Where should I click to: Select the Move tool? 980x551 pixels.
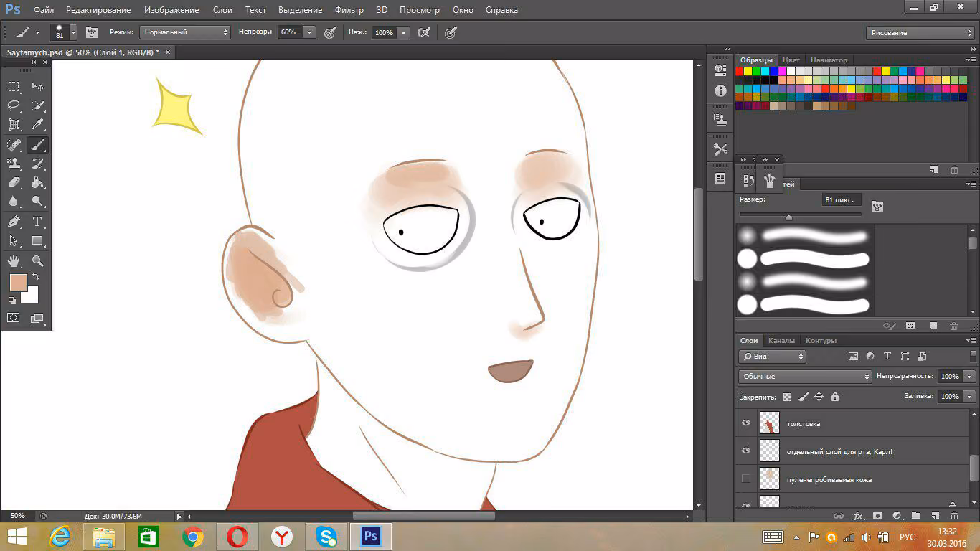37,87
